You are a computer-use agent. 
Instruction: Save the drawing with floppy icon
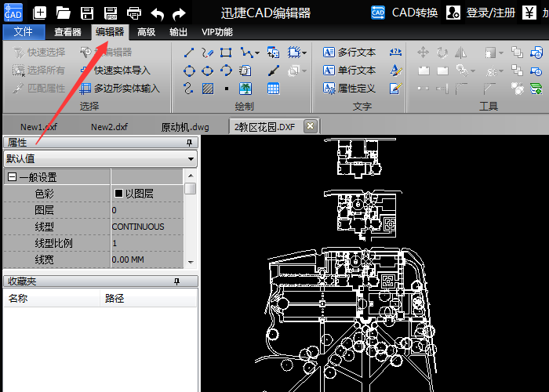[x=87, y=13]
